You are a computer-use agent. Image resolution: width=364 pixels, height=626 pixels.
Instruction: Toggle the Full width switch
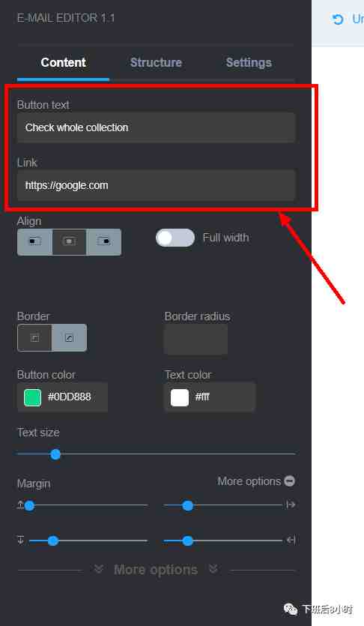[x=175, y=238]
